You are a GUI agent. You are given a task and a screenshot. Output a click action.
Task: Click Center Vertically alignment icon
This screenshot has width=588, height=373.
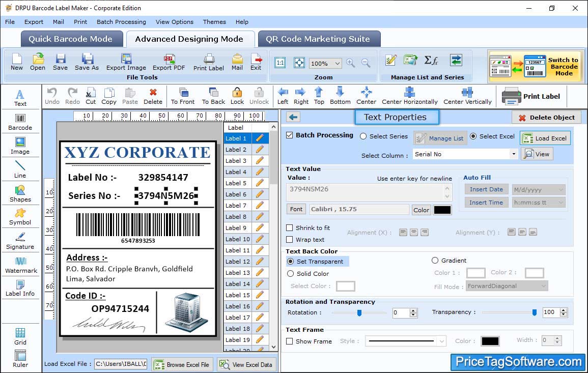click(x=467, y=96)
